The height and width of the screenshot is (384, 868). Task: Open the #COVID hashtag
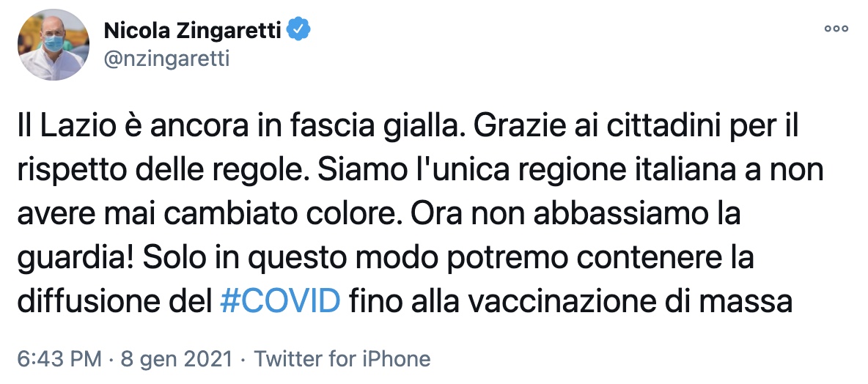(281, 302)
